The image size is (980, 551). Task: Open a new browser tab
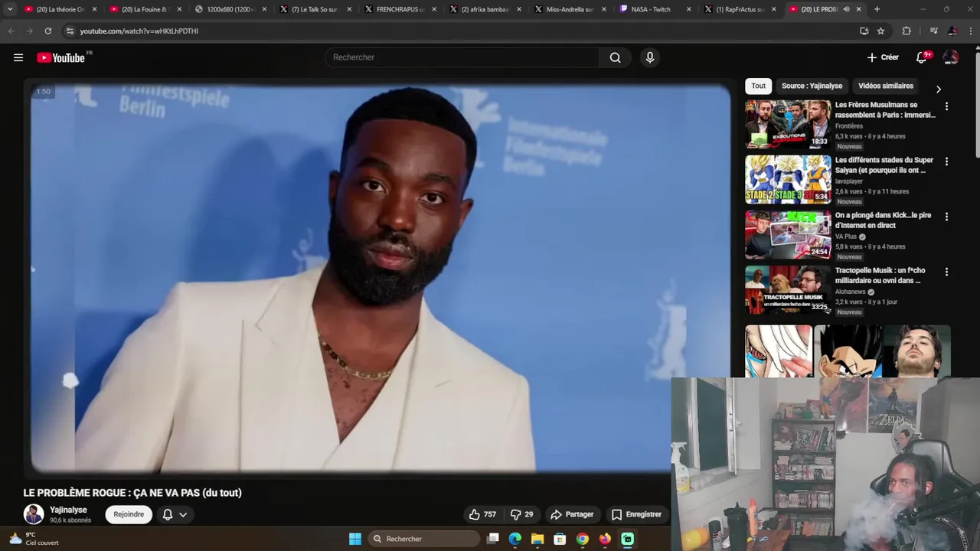[877, 9]
